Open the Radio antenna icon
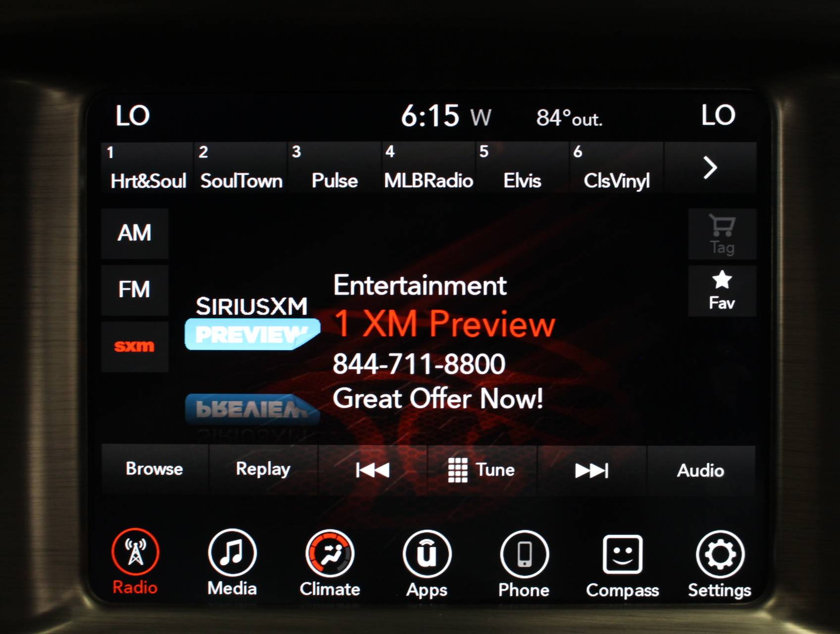This screenshot has height=634, width=840. coord(135,552)
